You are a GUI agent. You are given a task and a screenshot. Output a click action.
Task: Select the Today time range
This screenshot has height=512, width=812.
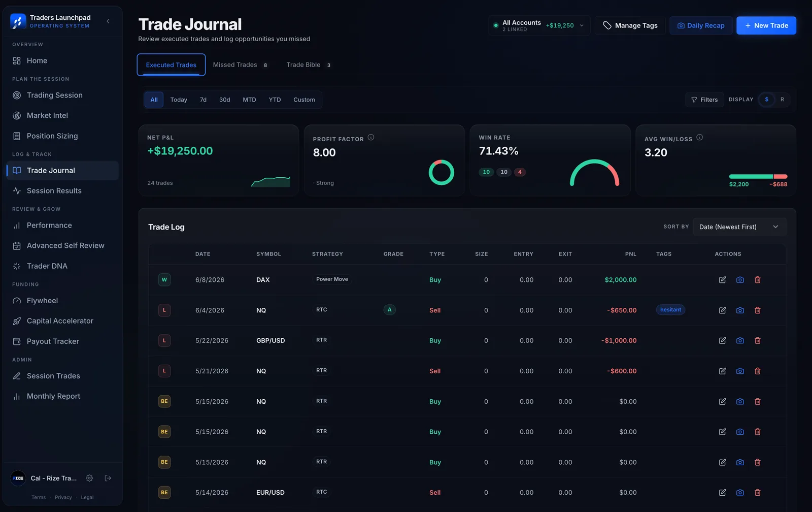(x=179, y=100)
